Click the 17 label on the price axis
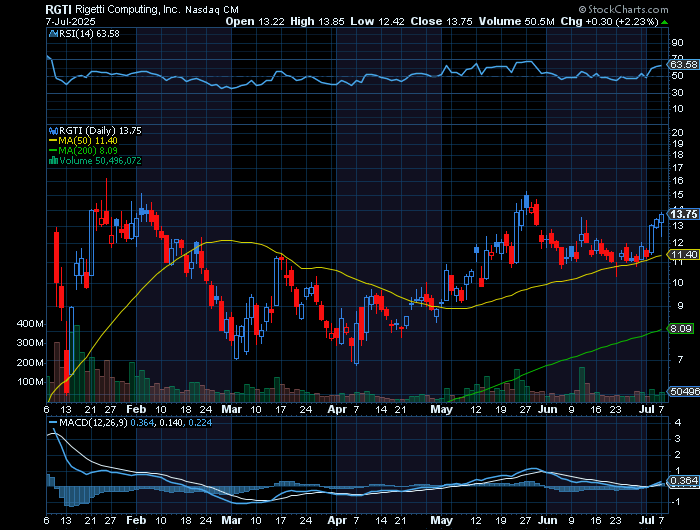The height and width of the screenshot is (530, 700). [x=677, y=168]
